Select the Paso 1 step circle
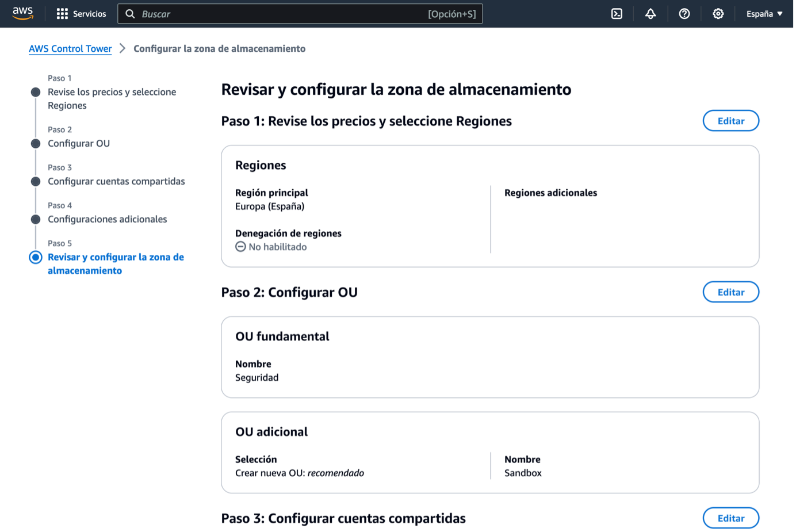The height and width of the screenshot is (532, 796). 36,91
